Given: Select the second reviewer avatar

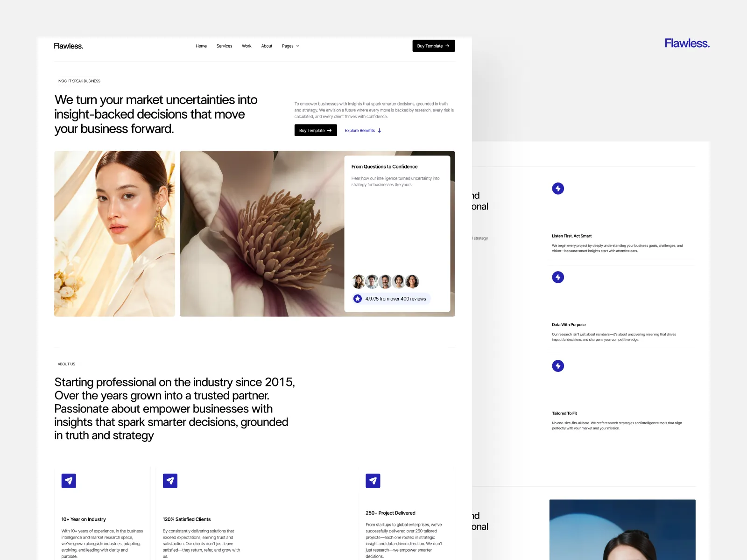Looking at the screenshot, I should pos(372,281).
